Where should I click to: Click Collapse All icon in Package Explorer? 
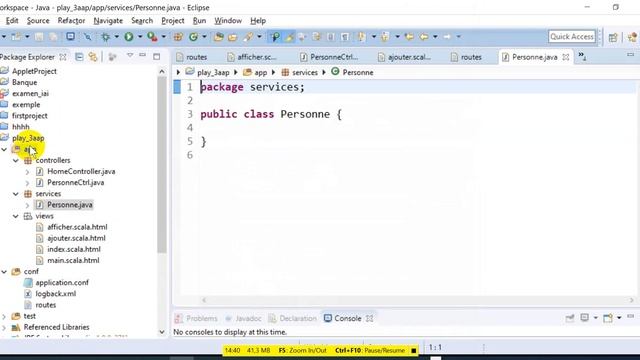[79, 57]
